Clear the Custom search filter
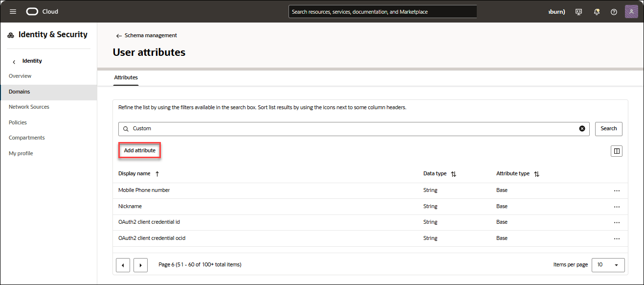644x285 pixels. [x=582, y=128]
